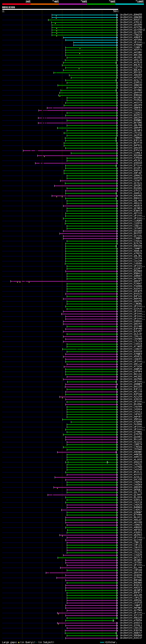Select hit label UniRef100_C1N197
This screenshot has width=146, height=644.
(x=131, y=349)
